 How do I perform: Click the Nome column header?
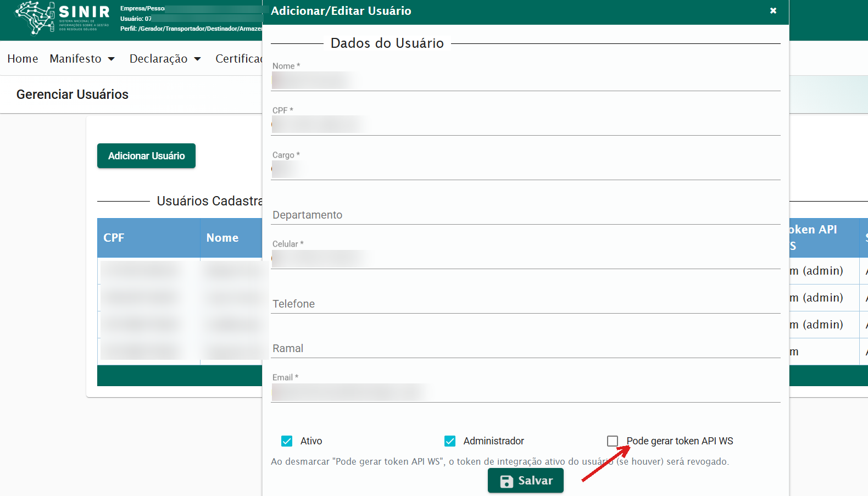tap(231, 238)
